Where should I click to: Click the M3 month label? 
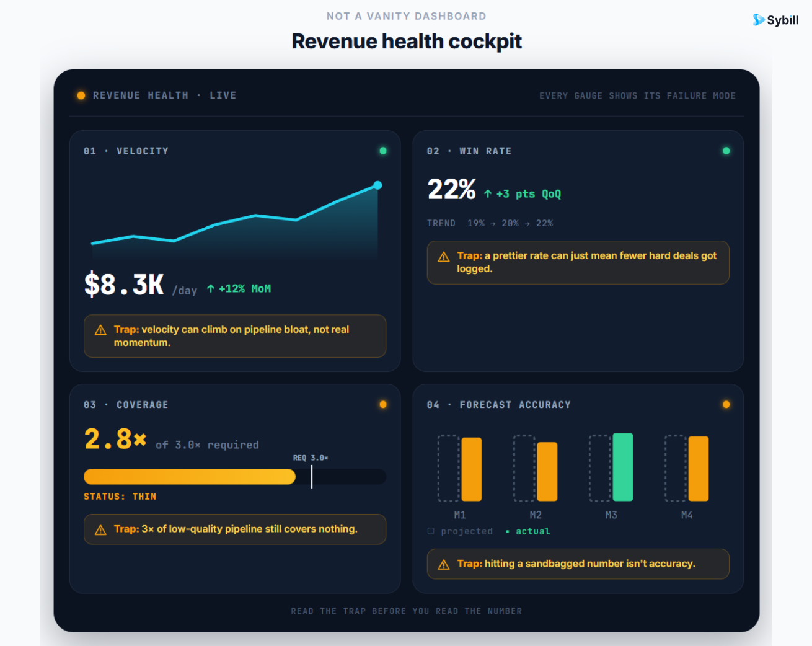pos(611,515)
